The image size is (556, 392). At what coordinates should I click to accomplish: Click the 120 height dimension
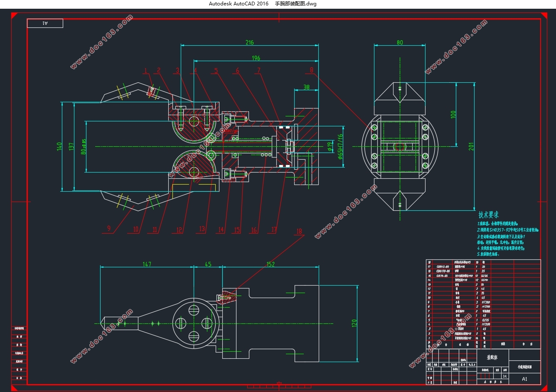tap(354, 323)
